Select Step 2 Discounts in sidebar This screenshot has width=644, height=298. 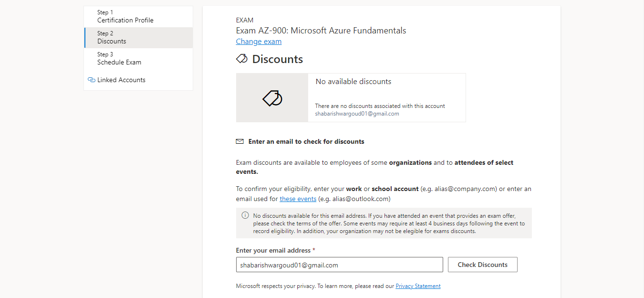(x=138, y=37)
